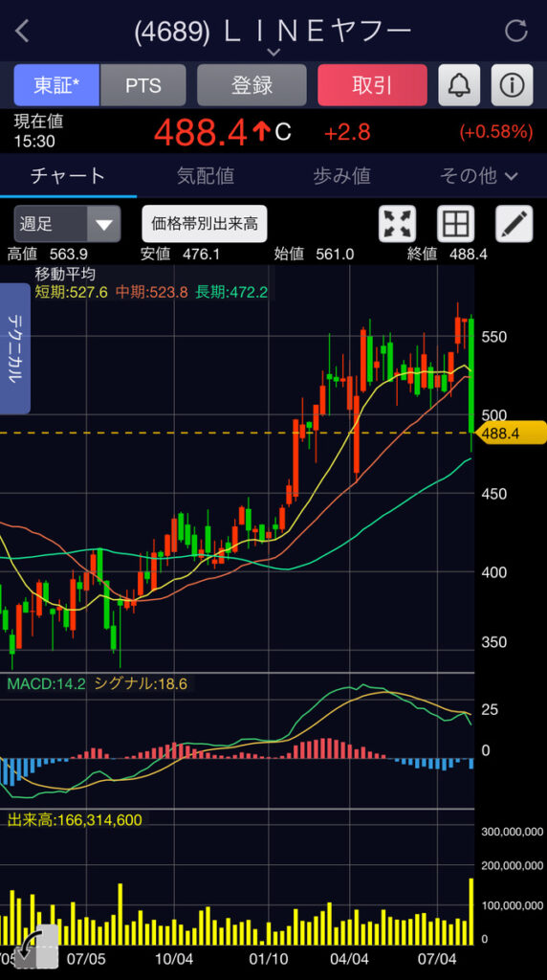Screen dimensions: 547x980
Task: Tap the 04/04 date axis label
Action: coord(350,957)
